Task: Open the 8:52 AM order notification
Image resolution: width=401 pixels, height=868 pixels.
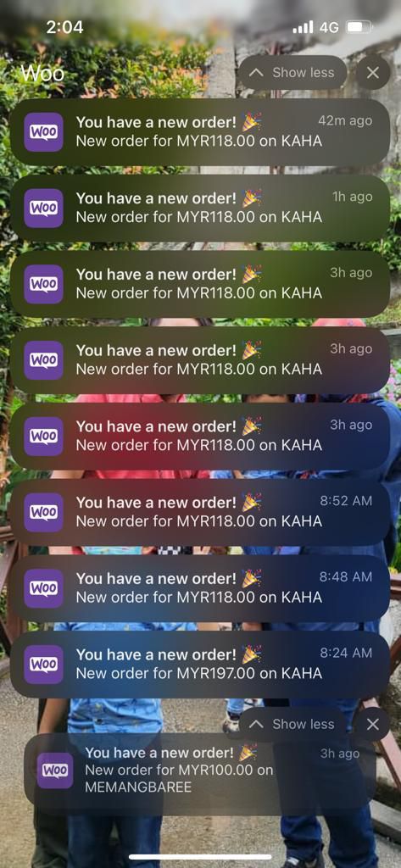Action: tap(200, 513)
